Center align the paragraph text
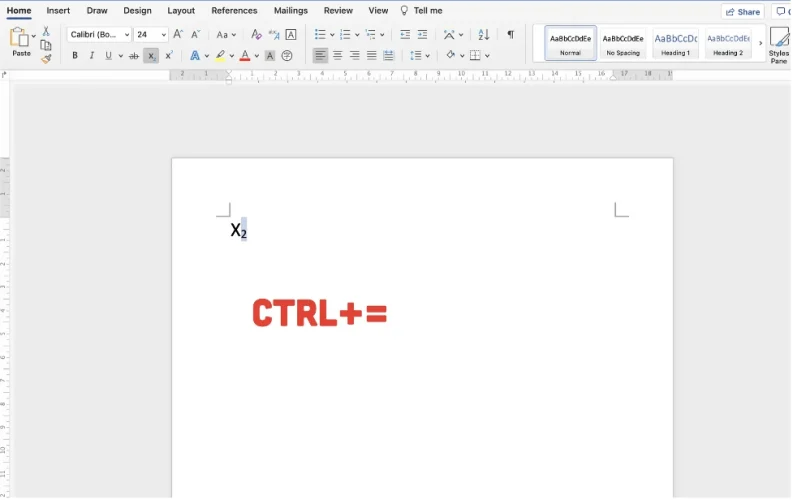 [337, 56]
